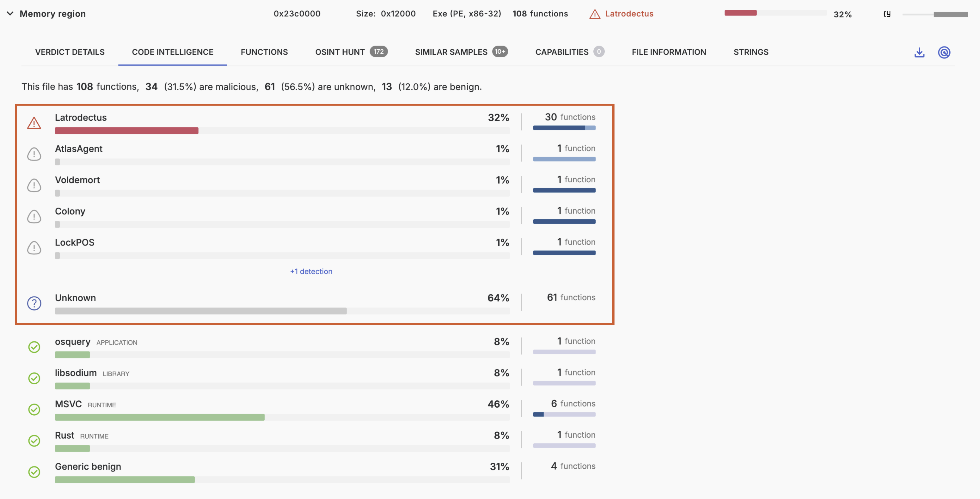The height and width of the screenshot is (499, 980).
Task: Expand the MSVC runtime row
Action: [x=68, y=404]
